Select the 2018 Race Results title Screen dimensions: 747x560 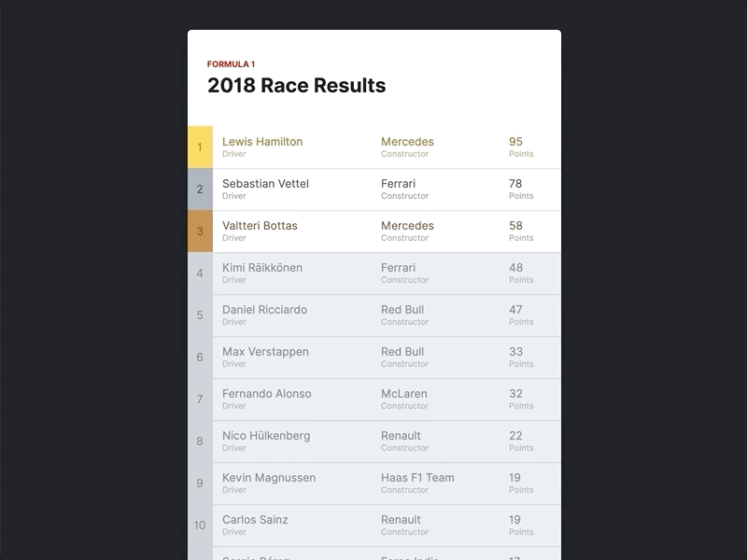296,86
